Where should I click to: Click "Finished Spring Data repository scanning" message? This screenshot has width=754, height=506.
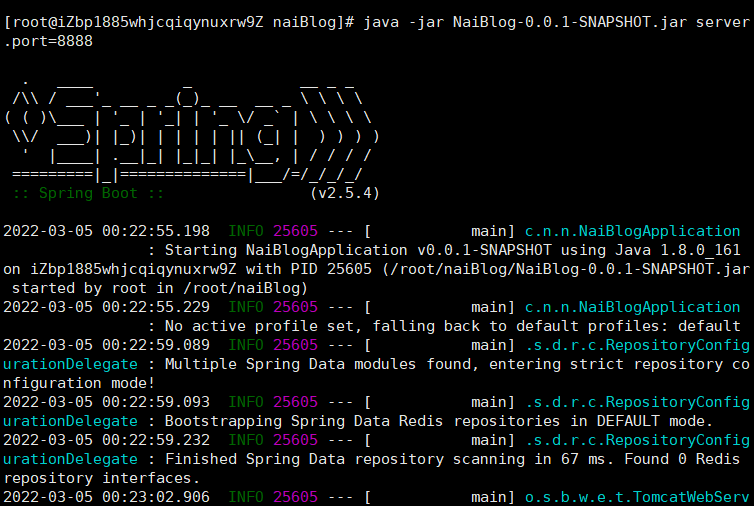345,459
